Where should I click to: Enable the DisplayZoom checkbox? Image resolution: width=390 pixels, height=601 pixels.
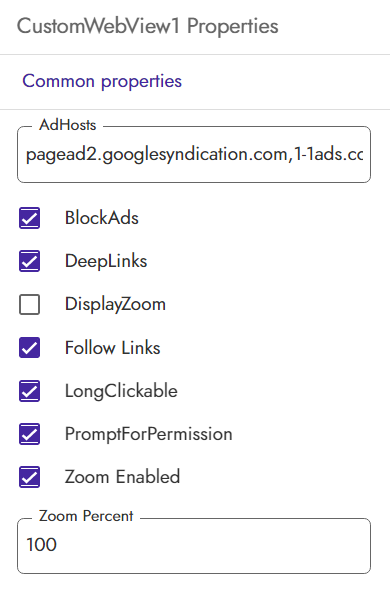pyautogui.click(x=29, y=304)
